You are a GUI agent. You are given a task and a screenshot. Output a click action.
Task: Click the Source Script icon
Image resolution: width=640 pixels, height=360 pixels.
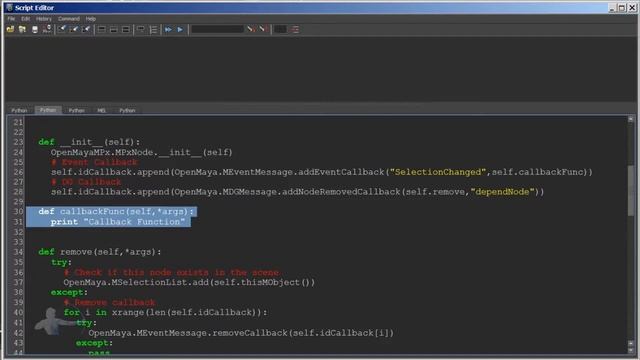22,29
